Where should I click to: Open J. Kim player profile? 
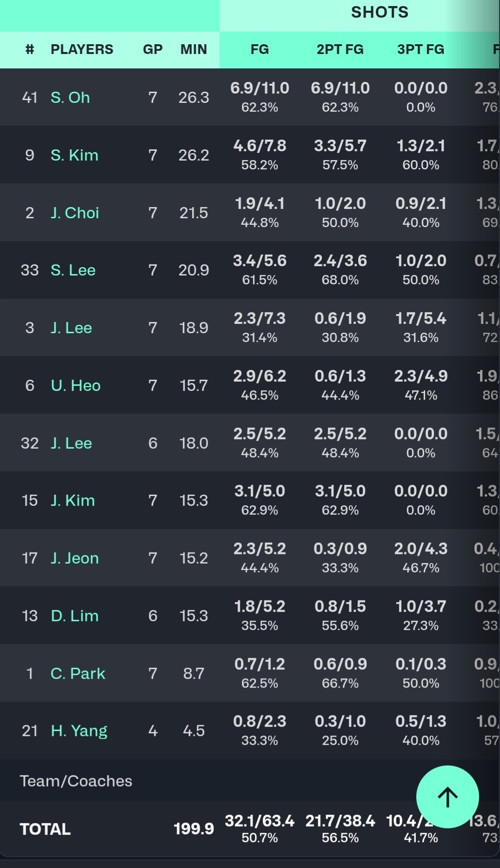(73, 501)
